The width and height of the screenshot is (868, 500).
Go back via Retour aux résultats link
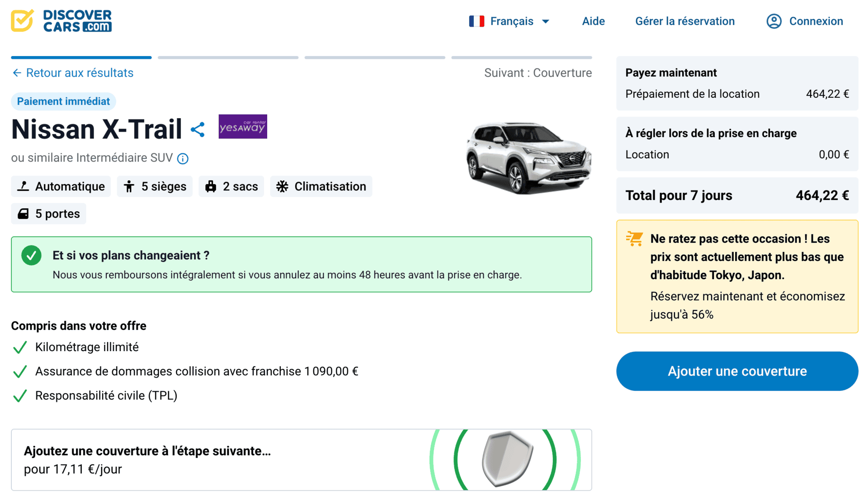(x=79, y=72)
